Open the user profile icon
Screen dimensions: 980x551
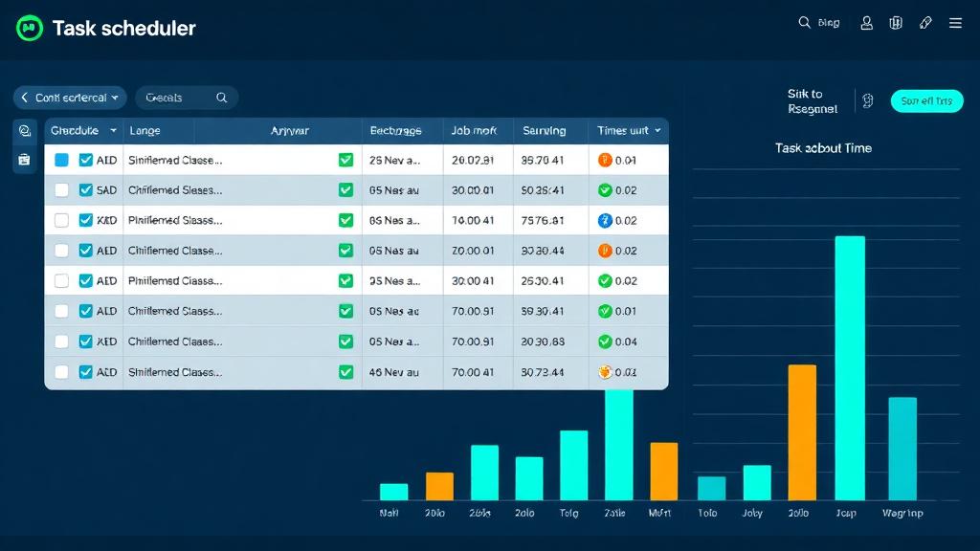pyautogui.click(x=867, y=22)
